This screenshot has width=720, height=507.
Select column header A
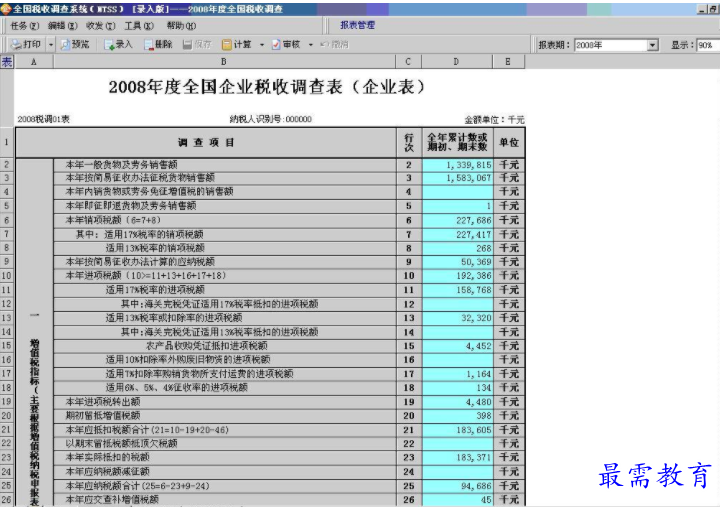(34, 62)
